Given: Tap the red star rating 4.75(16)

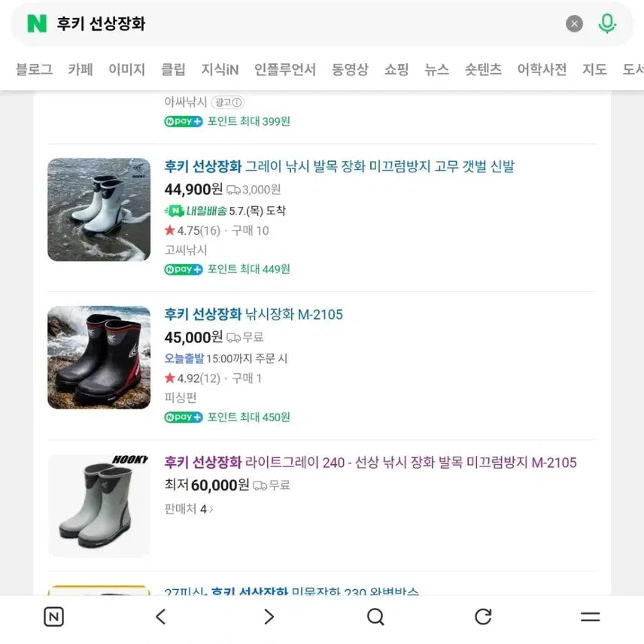Looking at the screenshot, I should [x=192, y=230].
